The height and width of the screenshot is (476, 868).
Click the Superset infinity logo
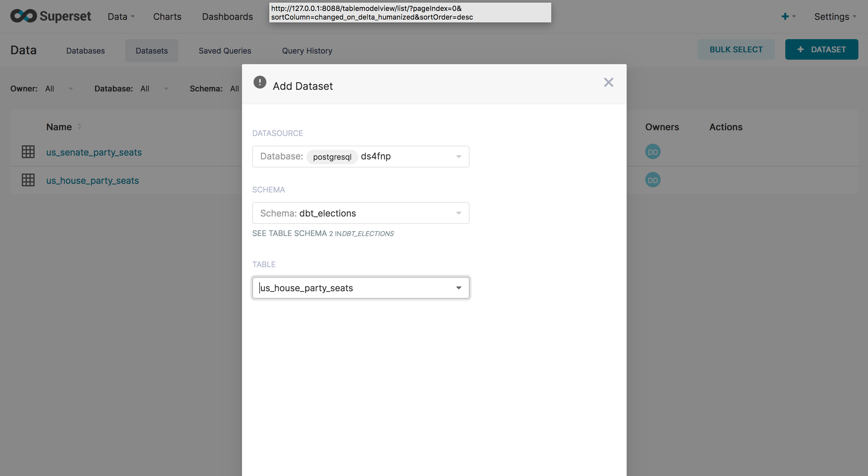(x=23, y=16)
